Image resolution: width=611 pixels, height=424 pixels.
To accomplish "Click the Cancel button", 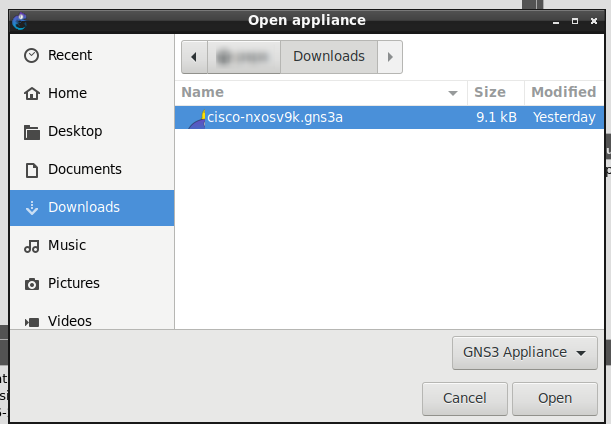I will 464,399.
